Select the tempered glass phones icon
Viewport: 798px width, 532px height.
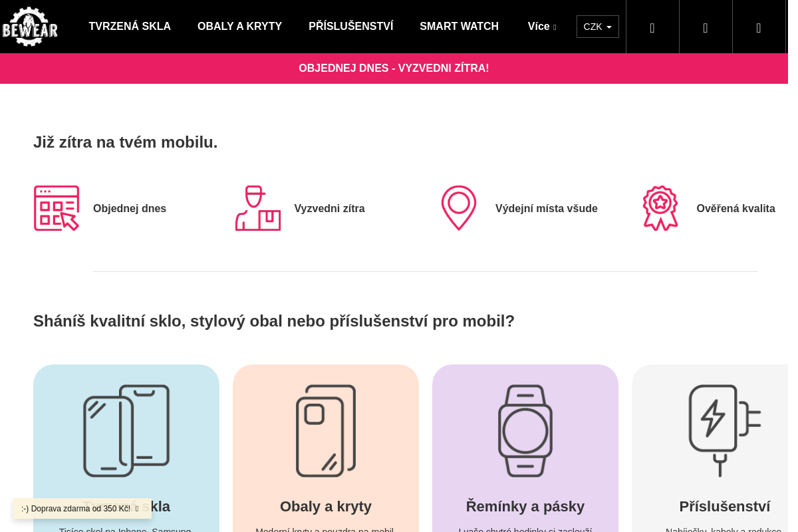[x=126, y=431]
